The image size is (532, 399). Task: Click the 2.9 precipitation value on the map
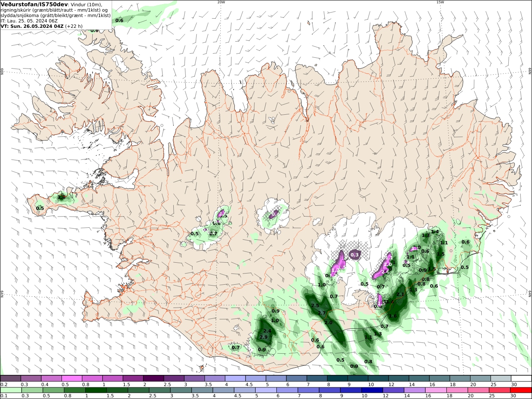(x=264, y=337)
